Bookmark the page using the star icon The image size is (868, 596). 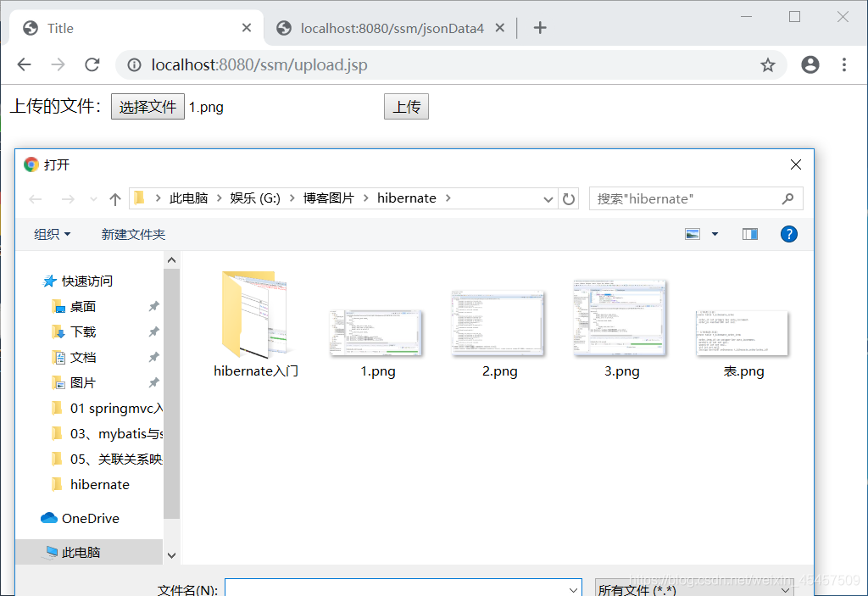pos(768,64)
